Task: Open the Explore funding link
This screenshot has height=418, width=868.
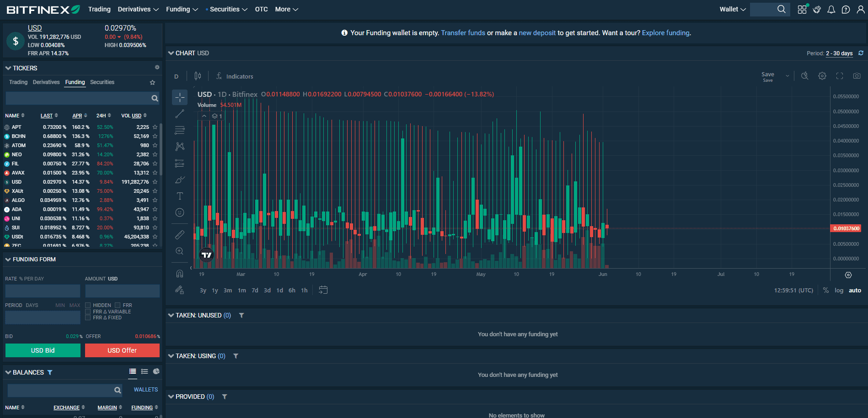Action: tap(665, 33)
